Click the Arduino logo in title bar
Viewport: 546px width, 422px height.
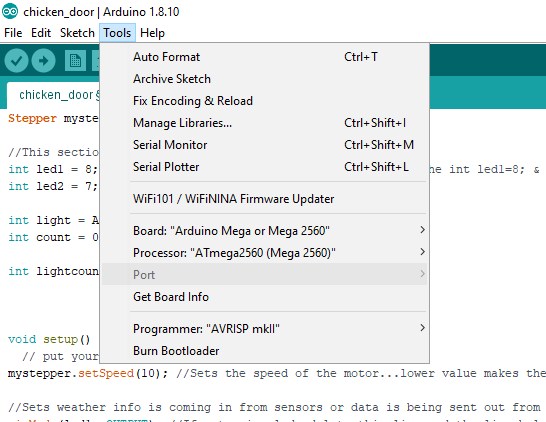pos(10,11)
